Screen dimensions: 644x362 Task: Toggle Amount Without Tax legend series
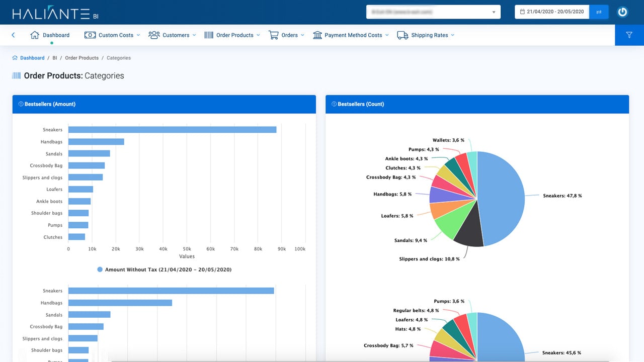165,269
